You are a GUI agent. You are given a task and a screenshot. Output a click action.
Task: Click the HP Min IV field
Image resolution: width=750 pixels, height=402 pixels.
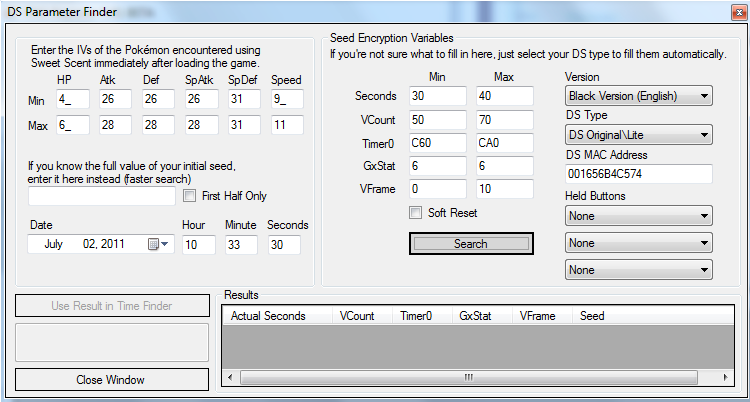(71, 98)
